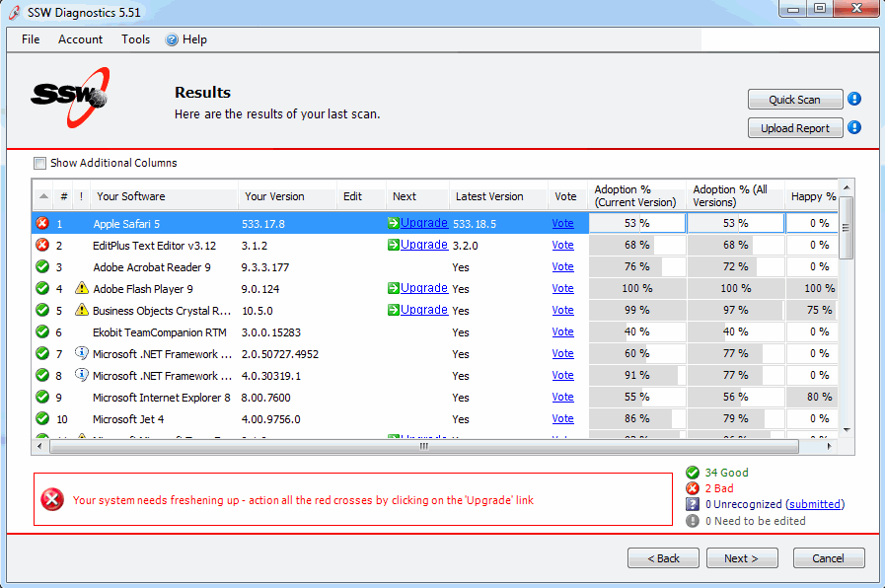Click Happy % bar for Microsoft Internet Explorer 8

[812, 397]
